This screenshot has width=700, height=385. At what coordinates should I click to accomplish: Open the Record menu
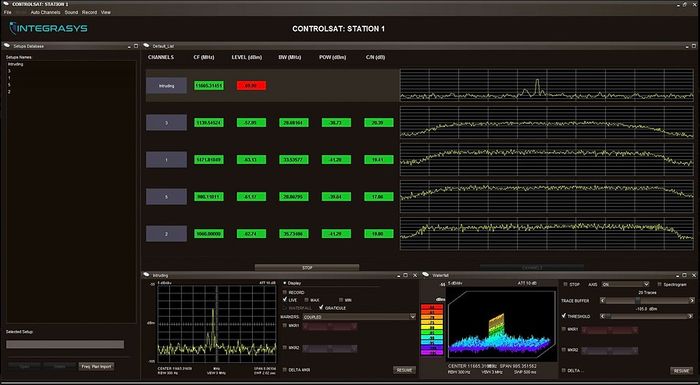pos(89,13)
